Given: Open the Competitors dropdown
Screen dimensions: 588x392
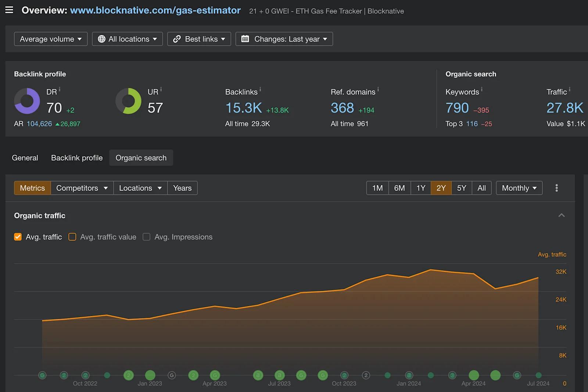Looking at the screenshot, I should click(82, 188).
